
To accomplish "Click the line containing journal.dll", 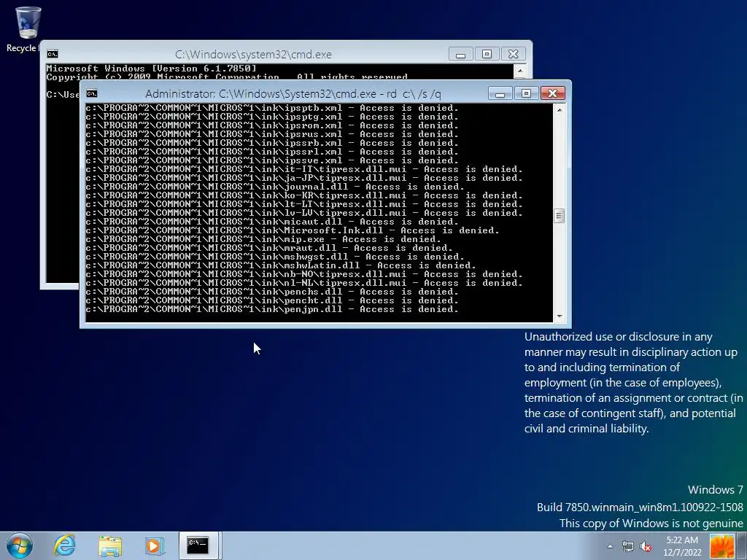I will point(275,187).
